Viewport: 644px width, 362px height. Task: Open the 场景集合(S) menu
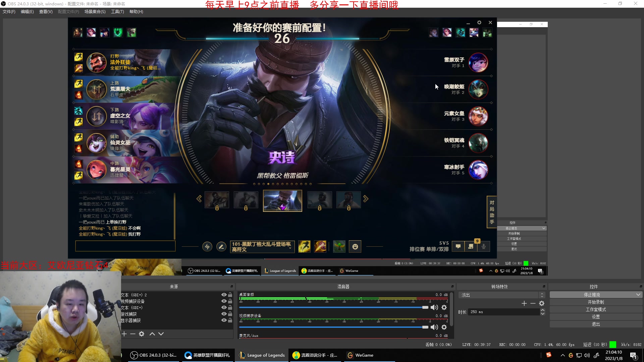pyautogui.click(x=95, y=12)
